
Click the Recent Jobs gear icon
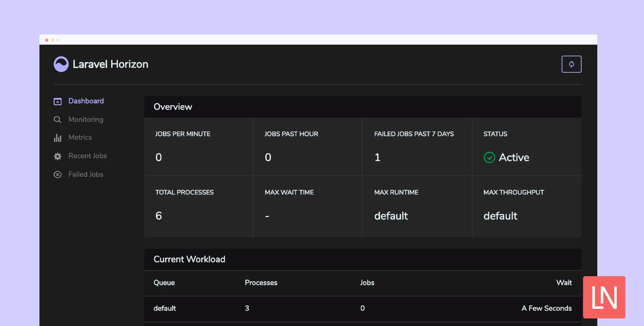(57, 156)
